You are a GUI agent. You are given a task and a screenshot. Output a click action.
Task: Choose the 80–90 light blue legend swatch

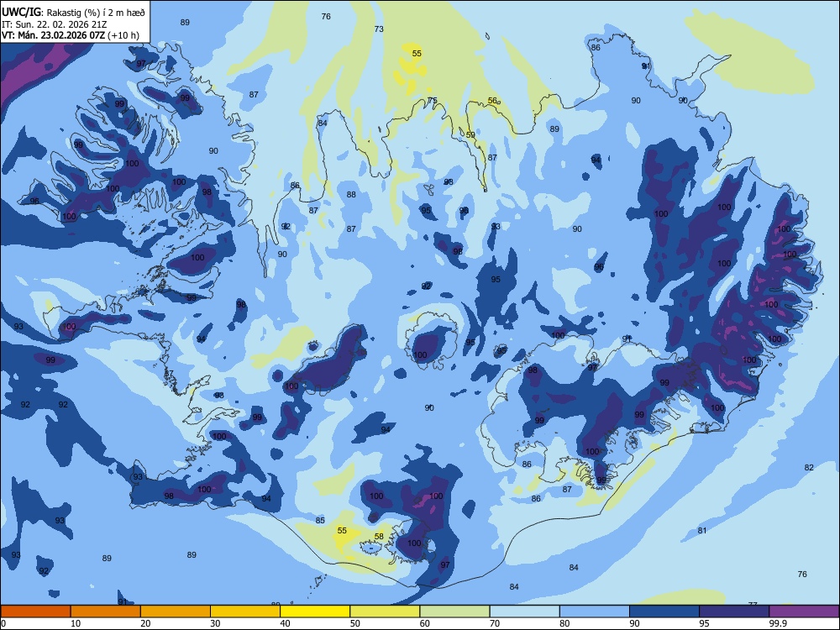[595, 612]
